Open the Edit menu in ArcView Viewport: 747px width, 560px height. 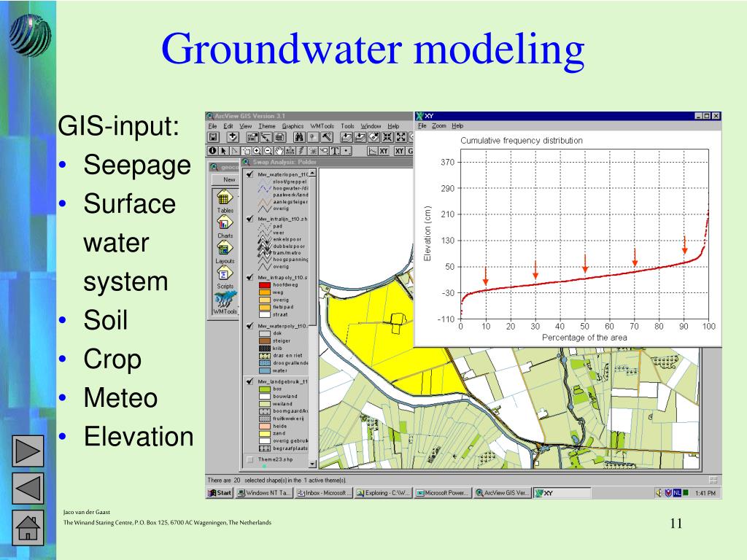click(x=228, y=126)
